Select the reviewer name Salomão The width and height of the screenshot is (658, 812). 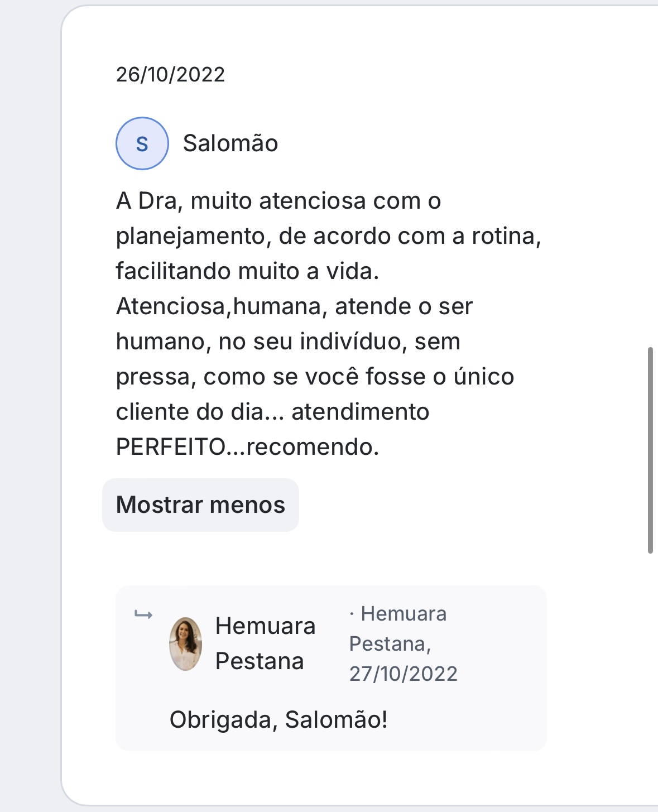click(x=230, y=143)
